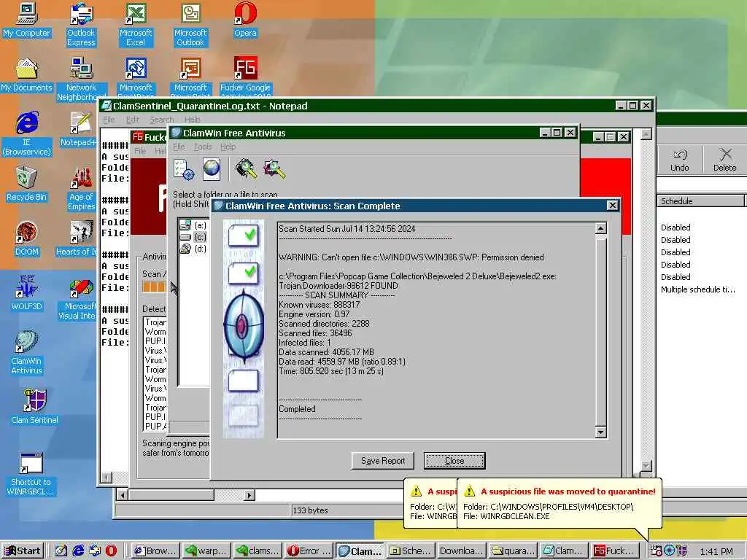The width and height of the screenshot is (747, 560).
Task: Open Network Neighborhood icon
Action: tap(81, 79)
